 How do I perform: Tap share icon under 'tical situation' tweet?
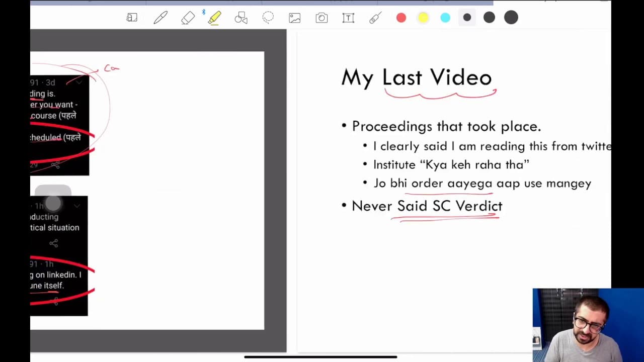[x=54, y=243]
